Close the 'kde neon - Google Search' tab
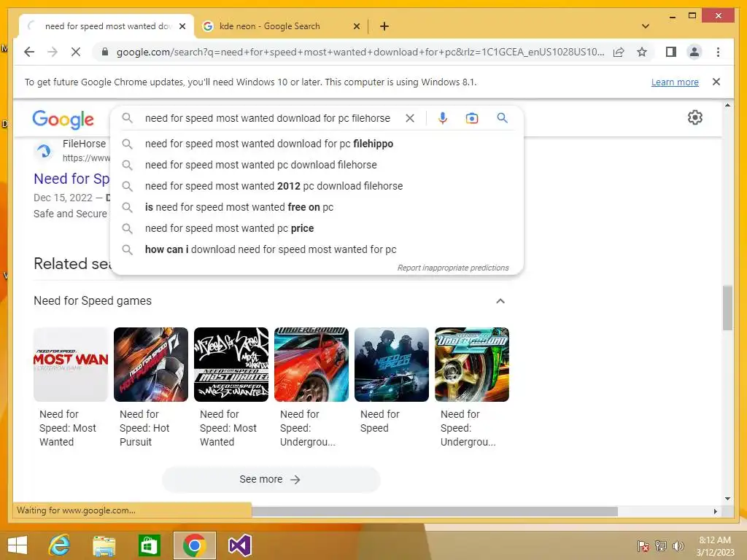The image size is (747, 560). (356, 26)
